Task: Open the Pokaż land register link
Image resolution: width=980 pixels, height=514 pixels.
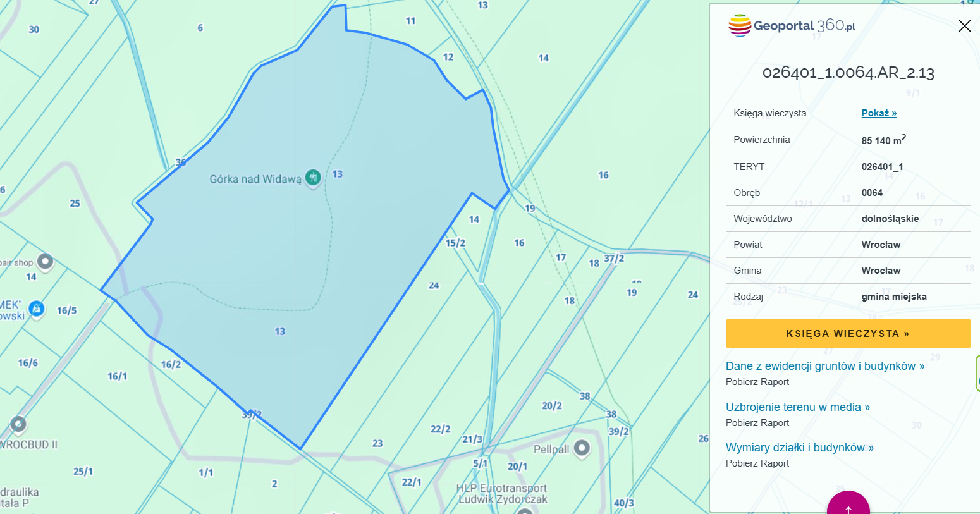Action: [879, 113]
